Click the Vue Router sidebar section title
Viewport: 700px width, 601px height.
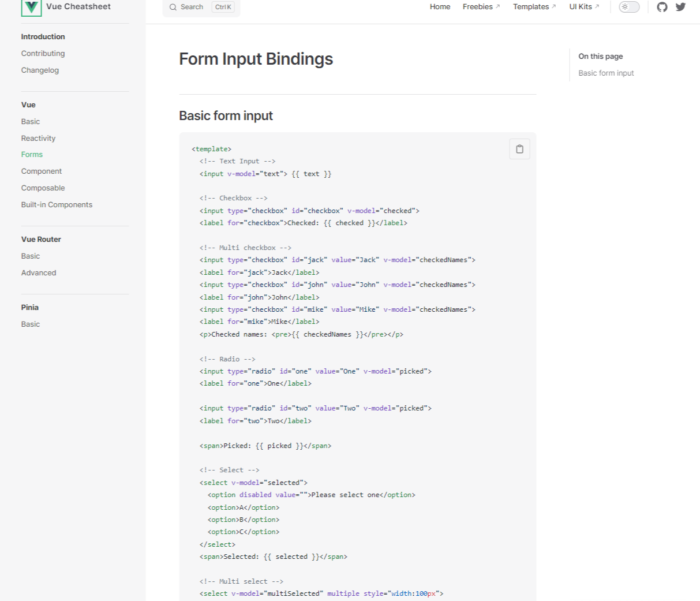coord(41,239)
